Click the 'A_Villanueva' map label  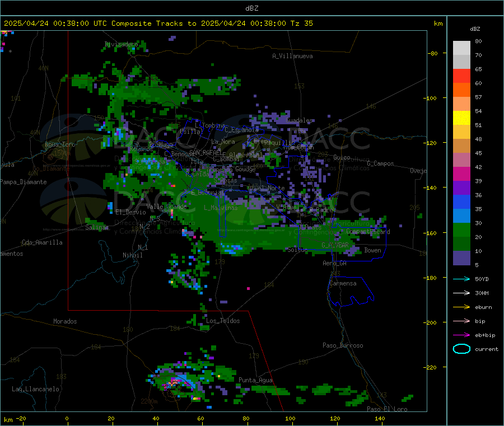click(292, 56)
